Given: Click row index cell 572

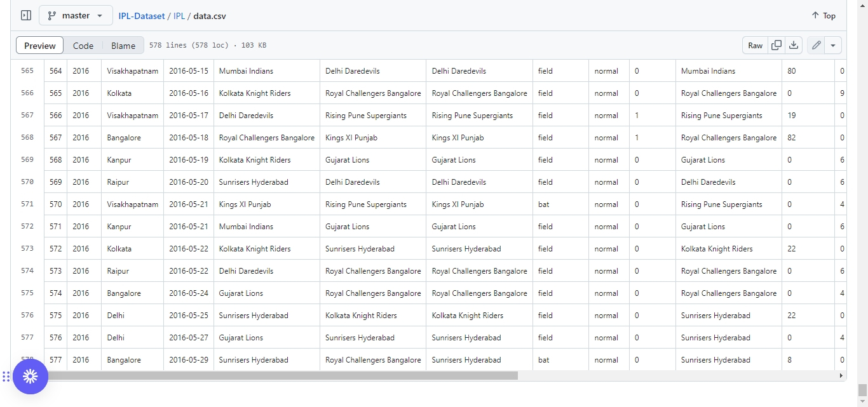Looking at the screenshot, I should coord(56,249).
